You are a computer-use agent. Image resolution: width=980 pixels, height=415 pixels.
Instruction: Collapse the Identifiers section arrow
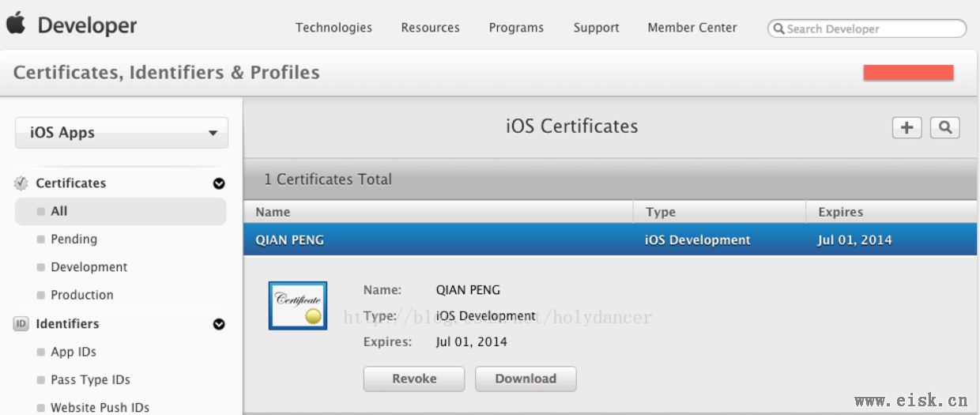click(219, 324)
